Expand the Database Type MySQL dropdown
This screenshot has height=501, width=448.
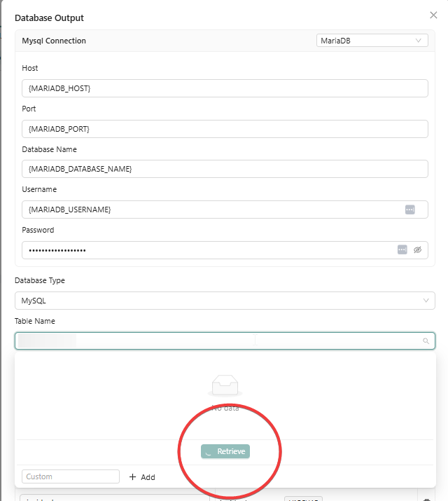[225, 301]
